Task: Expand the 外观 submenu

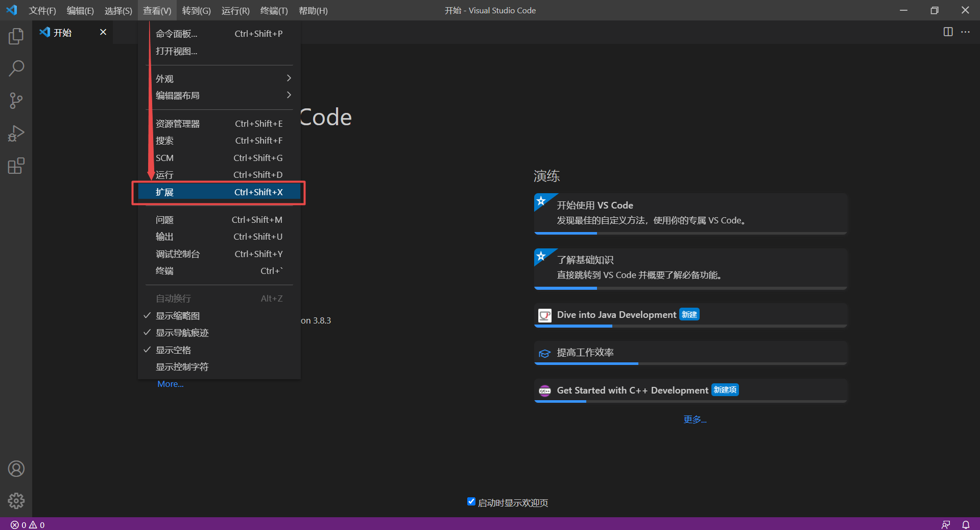Action: point(219,79)
